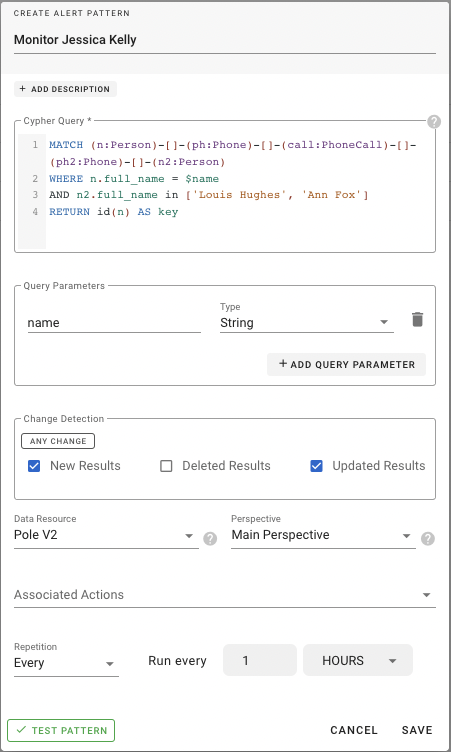Enable the Deleted Results checkbox
Screen dimensions: 451x752
tap(166, 466)
